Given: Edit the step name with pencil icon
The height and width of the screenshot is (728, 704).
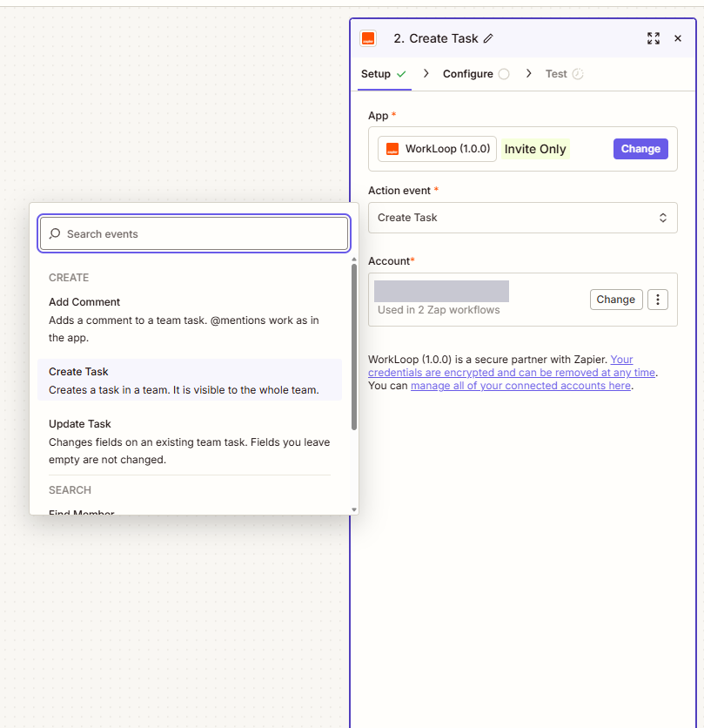Looking at the screenshot, I should 488,38.
